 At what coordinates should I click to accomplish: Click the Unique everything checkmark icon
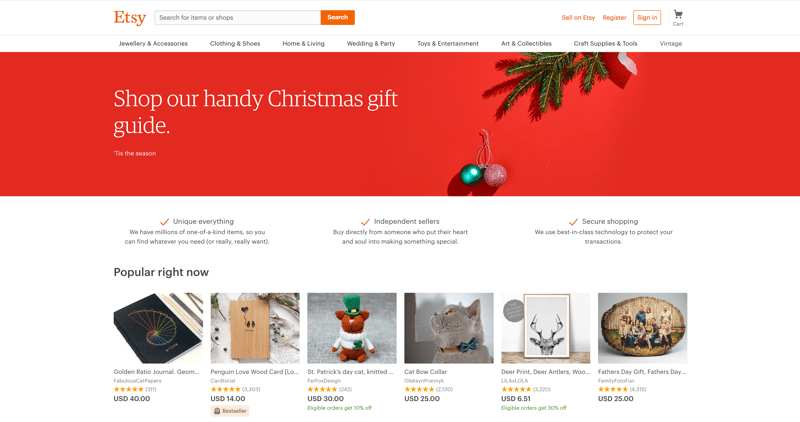point(164,221)
